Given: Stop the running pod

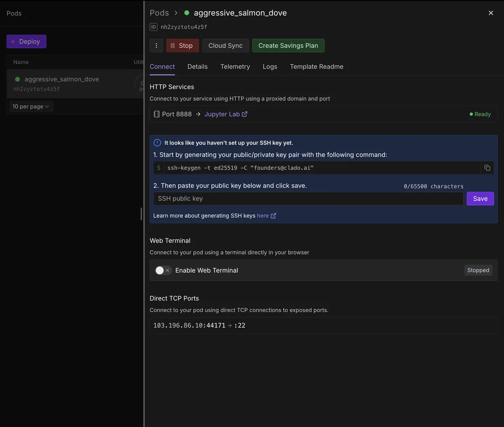Looking at the screenshot, I should 181,45.
